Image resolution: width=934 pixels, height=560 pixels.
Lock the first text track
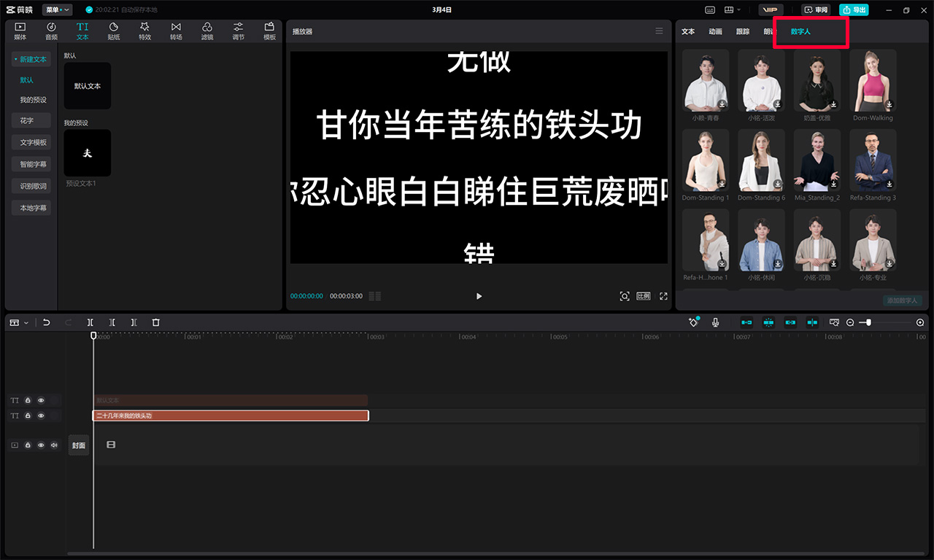click(28, 400)
